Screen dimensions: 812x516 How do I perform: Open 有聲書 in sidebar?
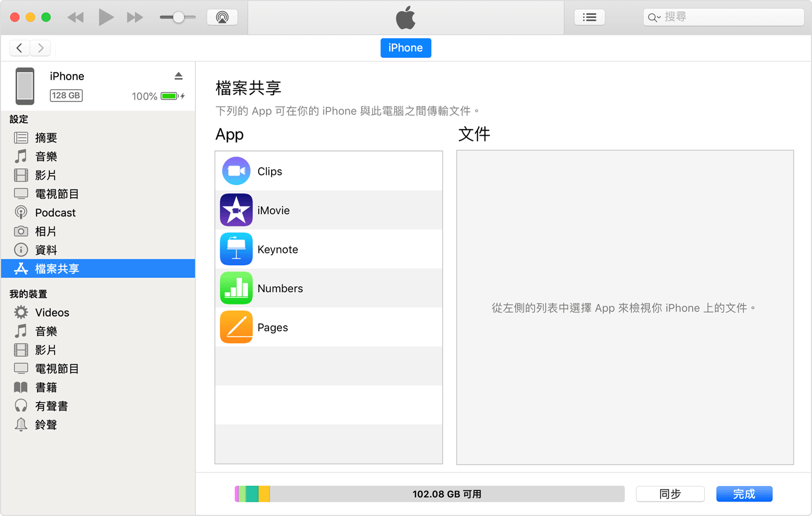[98, 406]
